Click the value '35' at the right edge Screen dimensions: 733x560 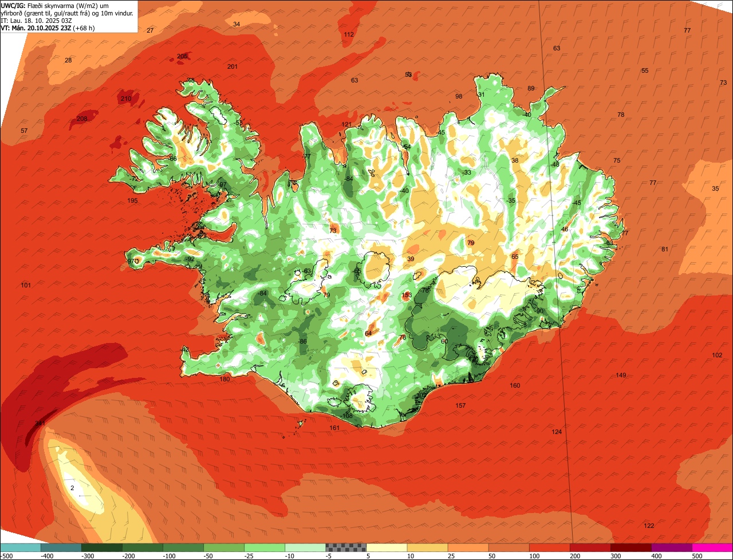point(715,188)
